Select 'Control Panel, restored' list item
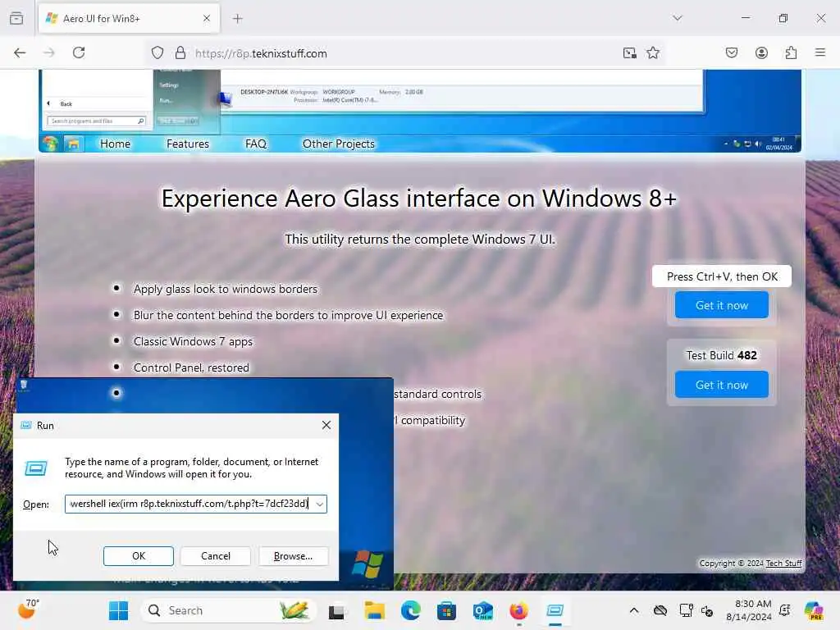The width and height of the screenshot is (840, 630). 191,367
